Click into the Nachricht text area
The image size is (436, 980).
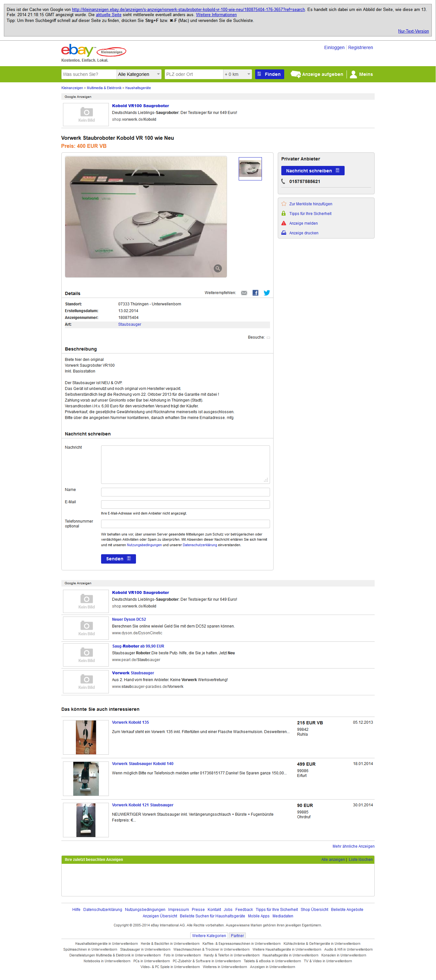pos(185,464)
